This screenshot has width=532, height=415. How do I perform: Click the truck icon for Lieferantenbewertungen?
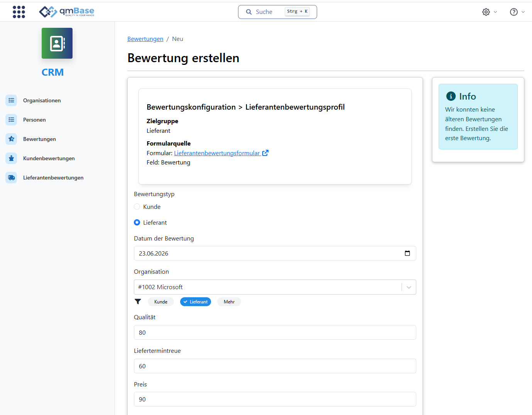(11, 178)
